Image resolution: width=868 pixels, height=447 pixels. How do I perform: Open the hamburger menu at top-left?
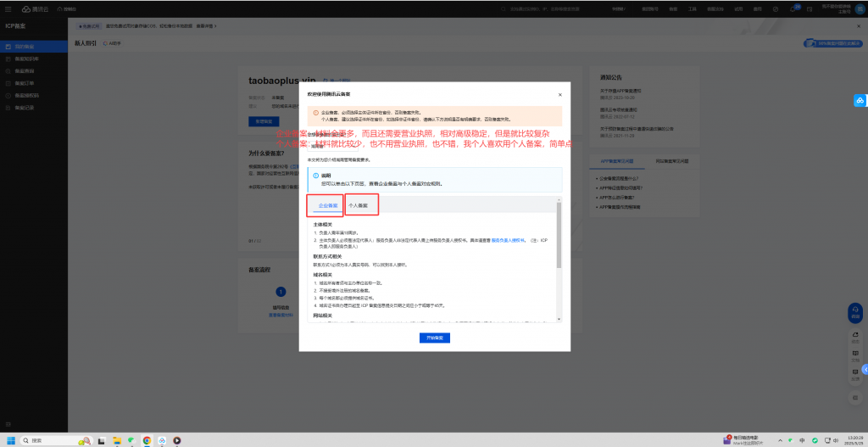tap(8, 8)
